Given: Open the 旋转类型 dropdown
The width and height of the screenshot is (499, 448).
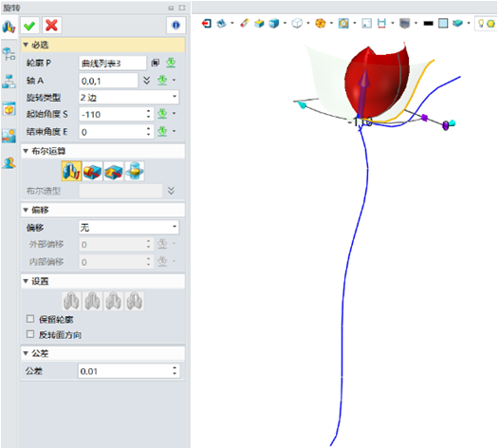Looking at the screenshot, I should [x=129, y=97].
